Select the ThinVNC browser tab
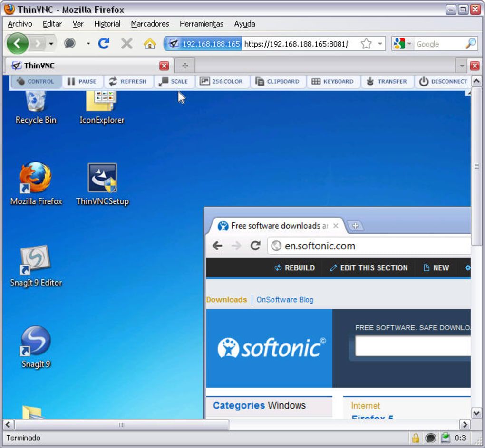 point(90,66)
